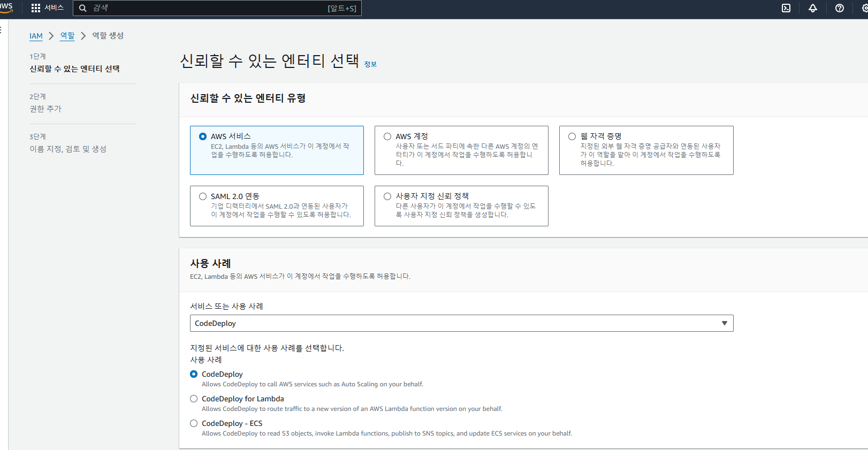Click the AWS 서비스 card description text
Image resolution: width=868 pixels, height=450 pixels.
tap(280, 150)
